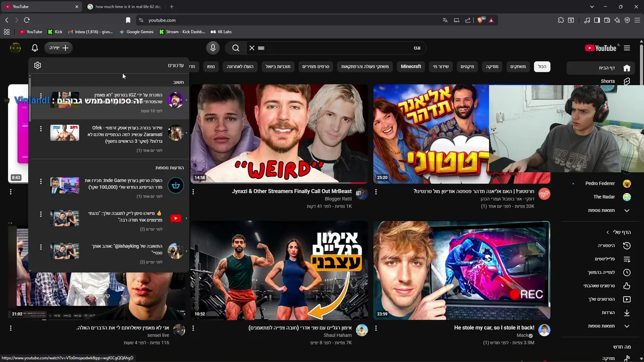Click the WEIRD MrBeast video thumbnail
Image resolution: width=644 pixels, height=362 pixels.
point(279,133)
